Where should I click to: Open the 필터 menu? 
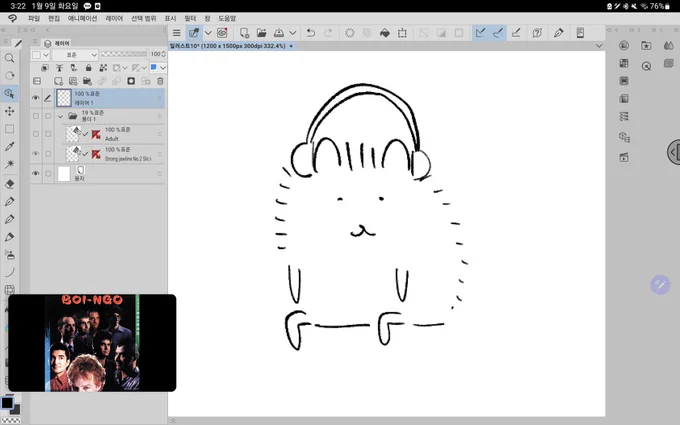point(190,19)
